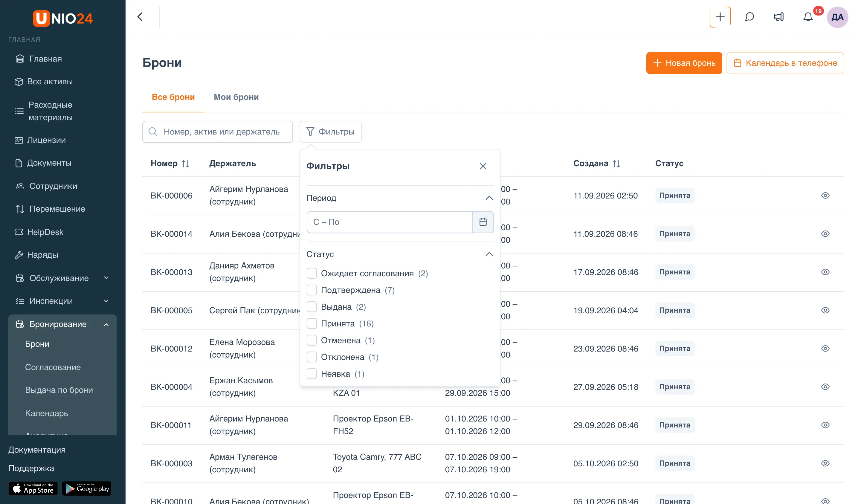The image size is (861, 504).
Task: Click the Новая бронь button
Action: pos(684,63)
